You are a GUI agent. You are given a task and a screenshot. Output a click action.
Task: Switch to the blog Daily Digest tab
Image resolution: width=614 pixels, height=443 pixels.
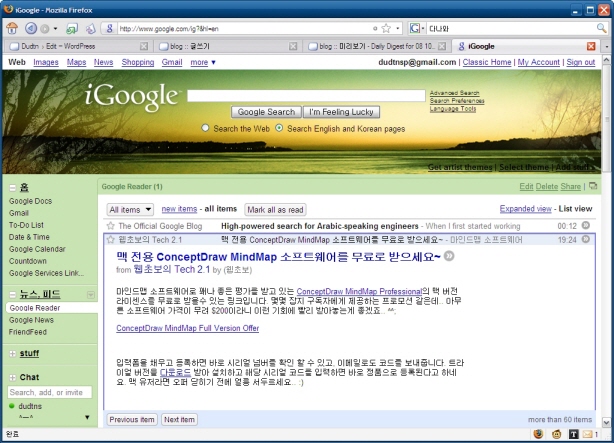pos(376,46)
